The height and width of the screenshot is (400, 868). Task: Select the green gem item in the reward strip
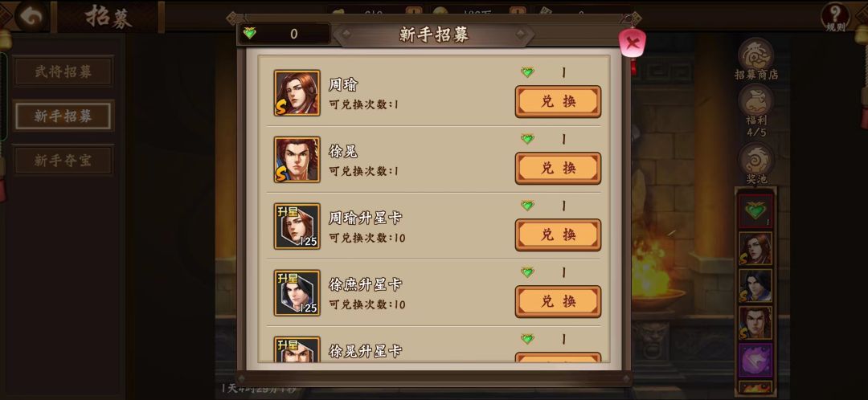[755, 210]
